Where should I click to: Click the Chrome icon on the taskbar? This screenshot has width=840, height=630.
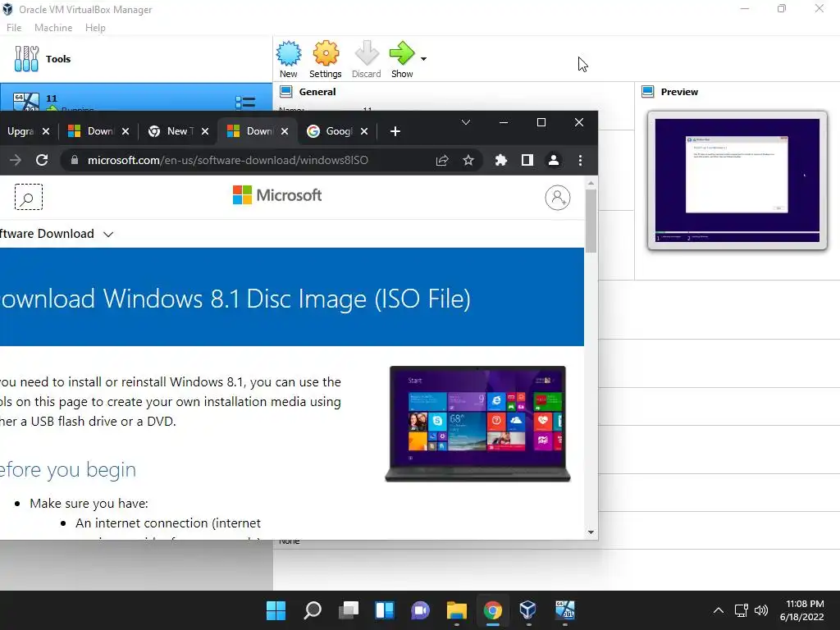492,610
